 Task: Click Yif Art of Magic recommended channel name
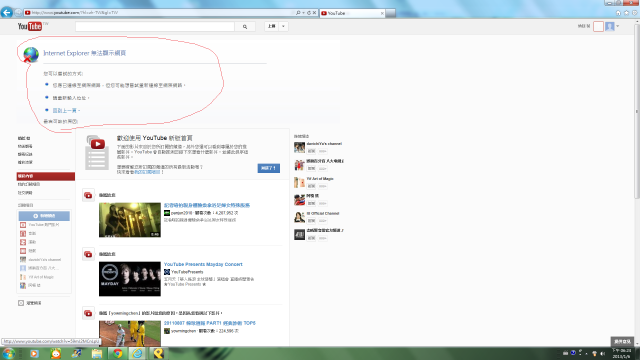pyautogui.click(x=320, y=179)
